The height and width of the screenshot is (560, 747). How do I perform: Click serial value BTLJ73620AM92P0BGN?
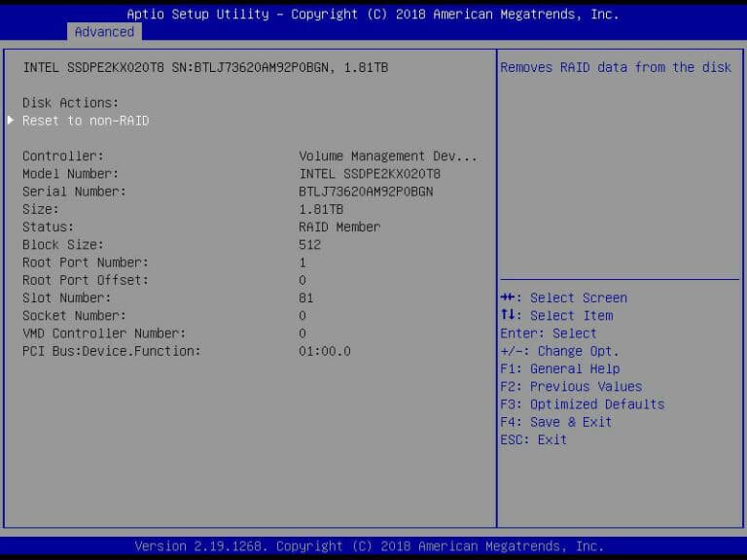click(x=366, y=192)
